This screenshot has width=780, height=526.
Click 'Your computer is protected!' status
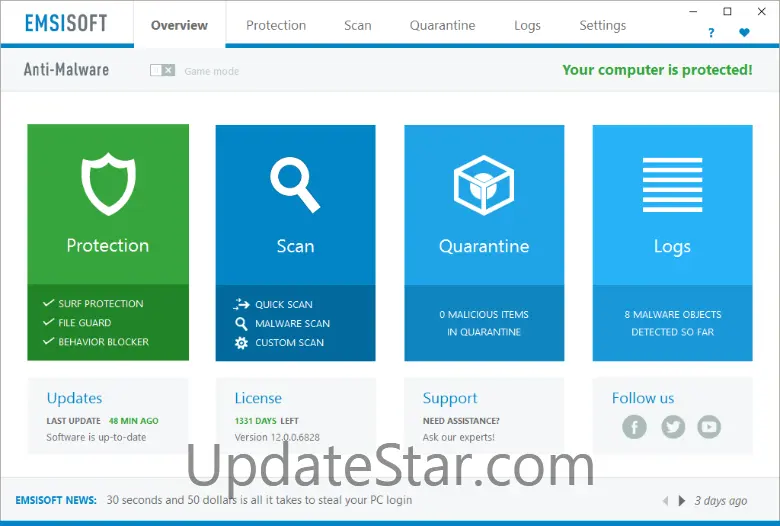pyautogui.click(x=657, y=70)
